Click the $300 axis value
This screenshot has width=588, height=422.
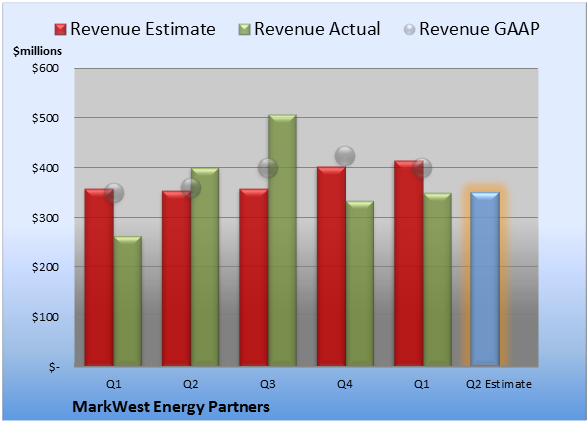pos(45,218)
